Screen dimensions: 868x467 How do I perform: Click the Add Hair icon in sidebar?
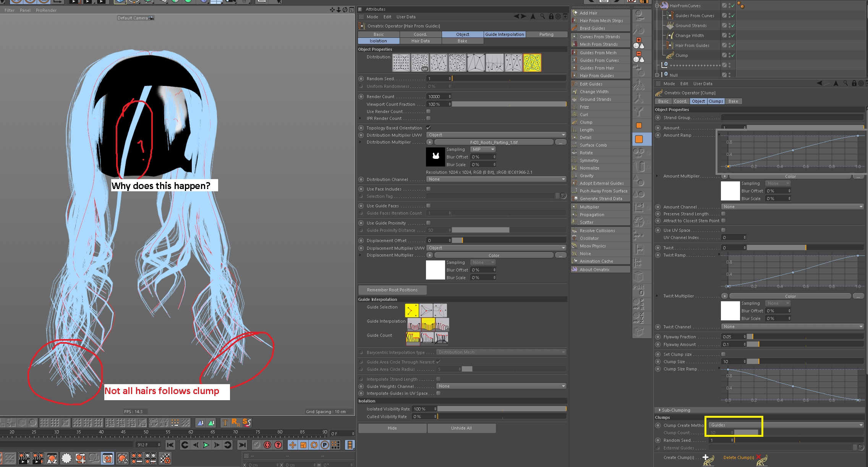pyautogui.click(x=577, y=12)
